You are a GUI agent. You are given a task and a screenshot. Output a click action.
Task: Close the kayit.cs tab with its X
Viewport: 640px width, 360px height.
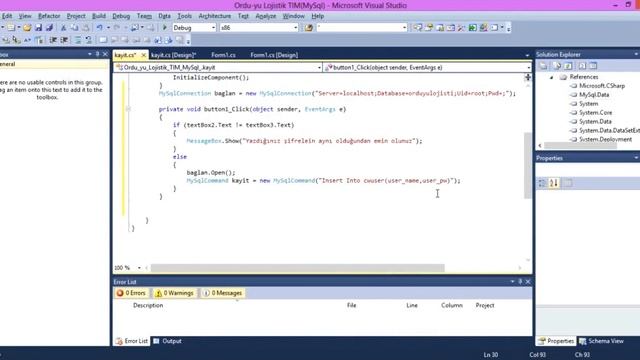[x=144, y=55]
